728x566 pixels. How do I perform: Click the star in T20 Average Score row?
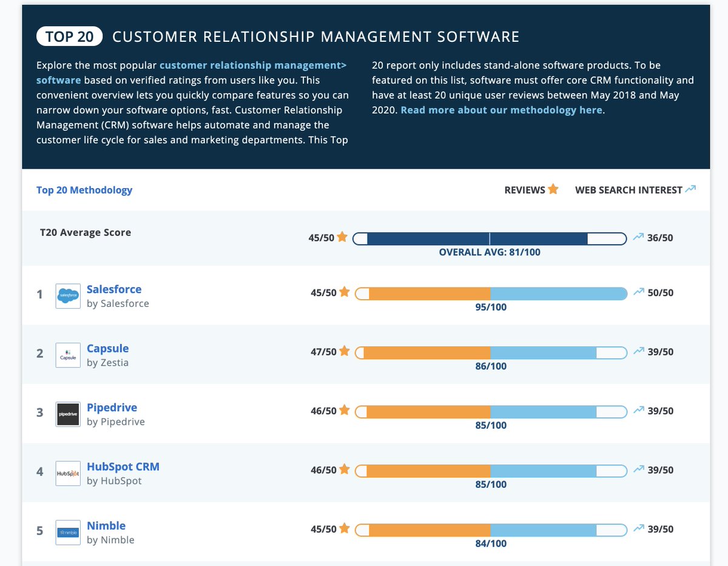point(342,237)
